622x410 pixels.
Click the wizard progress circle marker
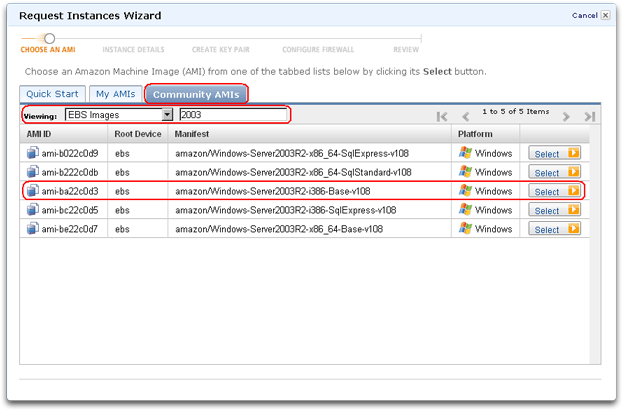click(x=49, y=38)
